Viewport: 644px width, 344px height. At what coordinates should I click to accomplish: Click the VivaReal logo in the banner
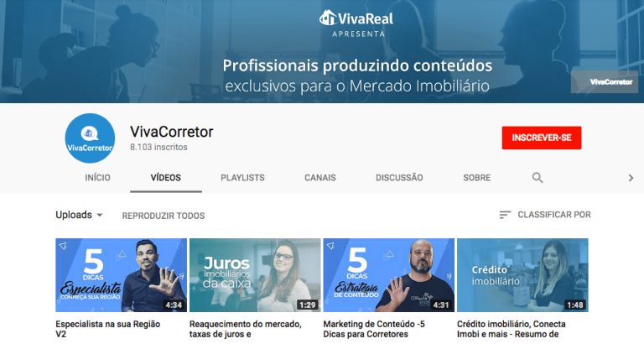pyautogui.click(x=356, y=18)
